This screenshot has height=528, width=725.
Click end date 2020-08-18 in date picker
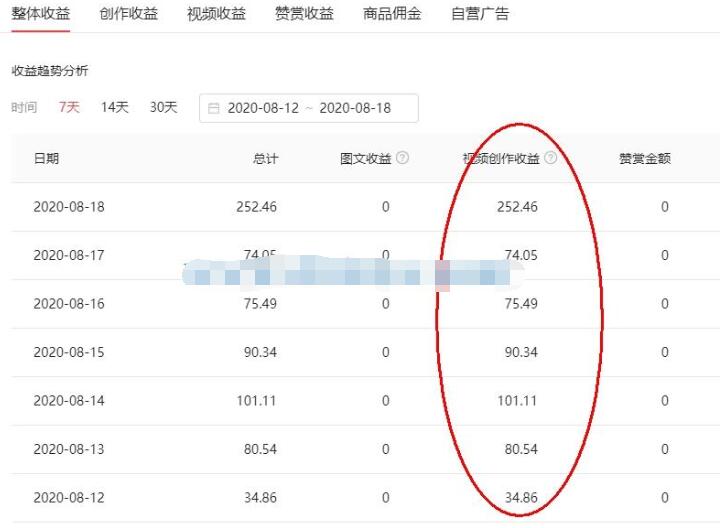357,108
